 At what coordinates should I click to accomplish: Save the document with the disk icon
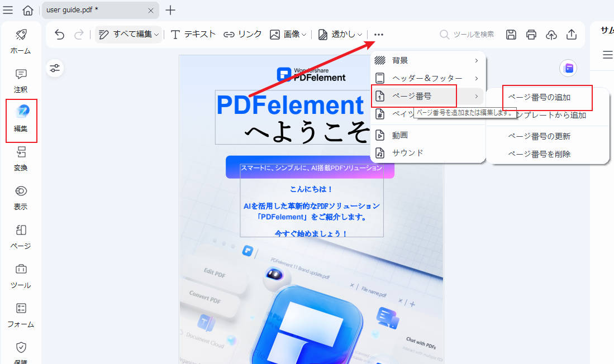(x=511, y=34)
